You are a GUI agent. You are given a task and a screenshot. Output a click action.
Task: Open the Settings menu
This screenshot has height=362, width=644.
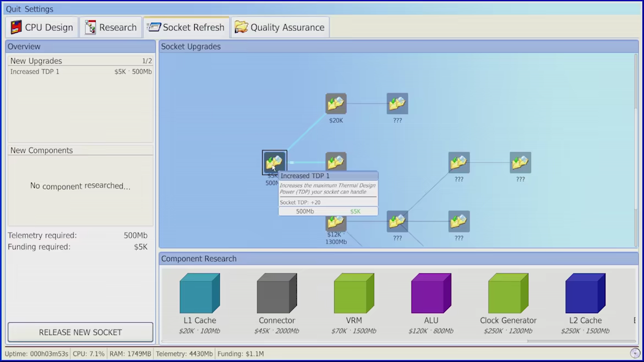[x=39, y=9]
